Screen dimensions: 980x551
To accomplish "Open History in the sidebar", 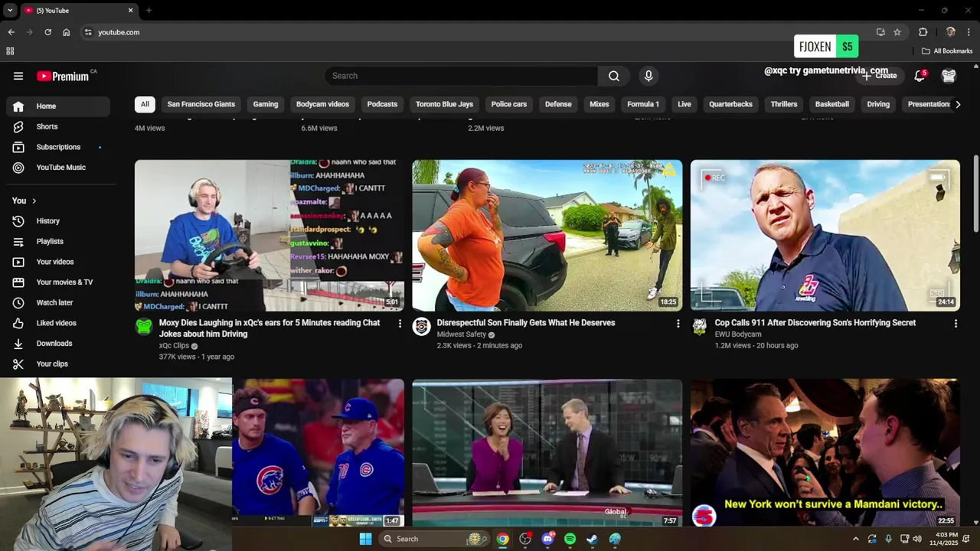I will point(58,221).
